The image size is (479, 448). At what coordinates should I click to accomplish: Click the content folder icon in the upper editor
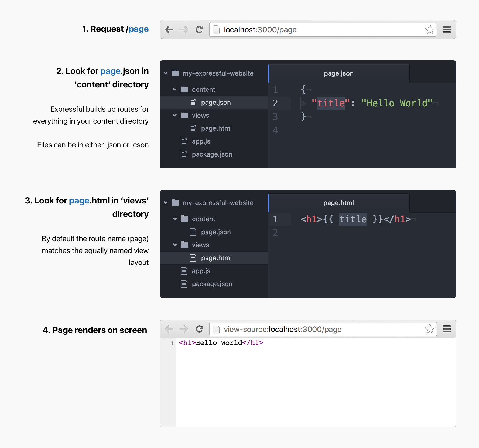(x=184, y=89)
